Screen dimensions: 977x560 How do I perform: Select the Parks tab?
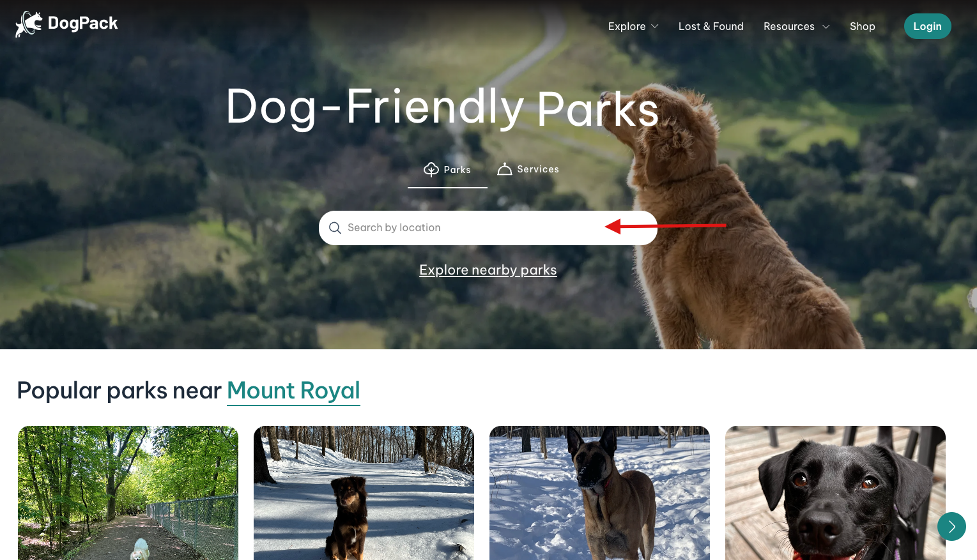[447, 170]
